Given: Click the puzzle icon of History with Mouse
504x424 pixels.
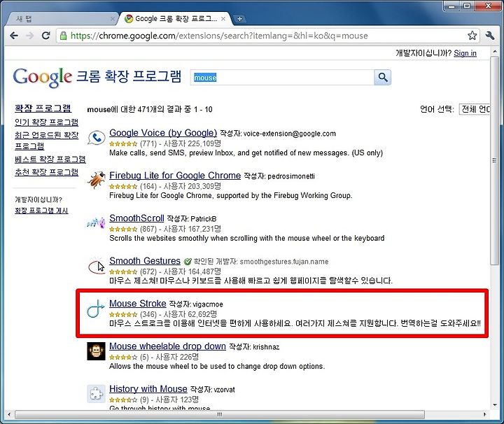Looking at the screenshot, I should coord(96,394).
